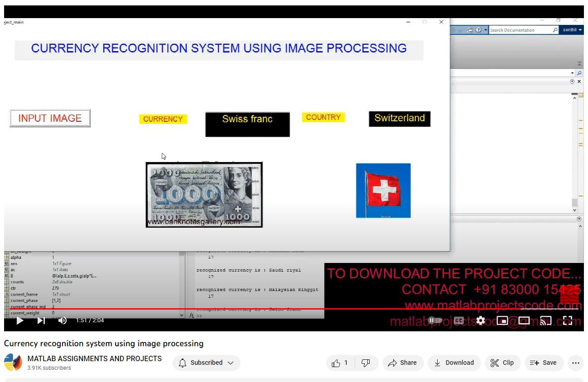
Task: Click the video title text
Action: click(104, 344)
